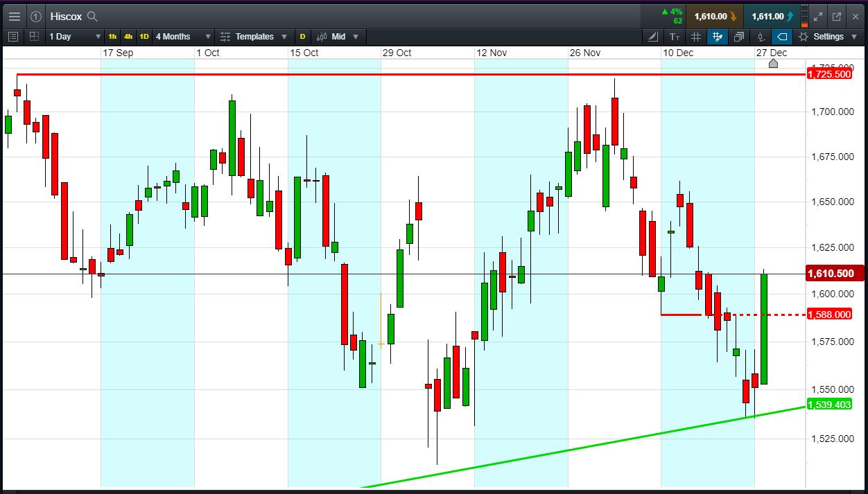Image resolution: width=868 pixels, height=494 pixels.
Task: Click the 27 Dec date label
Action: point(772,53)
